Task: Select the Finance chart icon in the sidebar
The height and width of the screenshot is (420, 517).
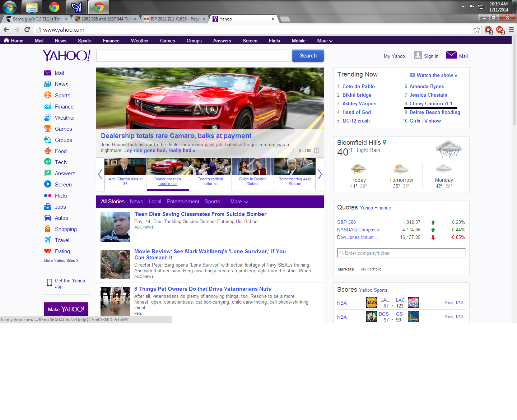Action: click(48, 106)
